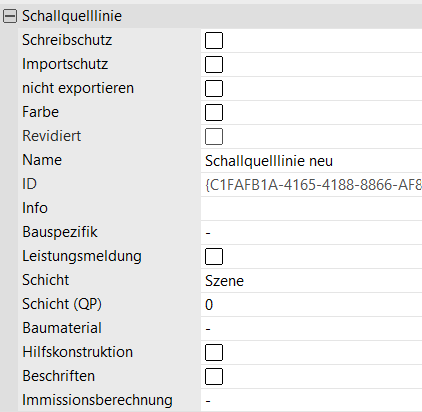Tick the Importschutz checkbox
This screenshot has height=412, width=422.
(214, 64)
